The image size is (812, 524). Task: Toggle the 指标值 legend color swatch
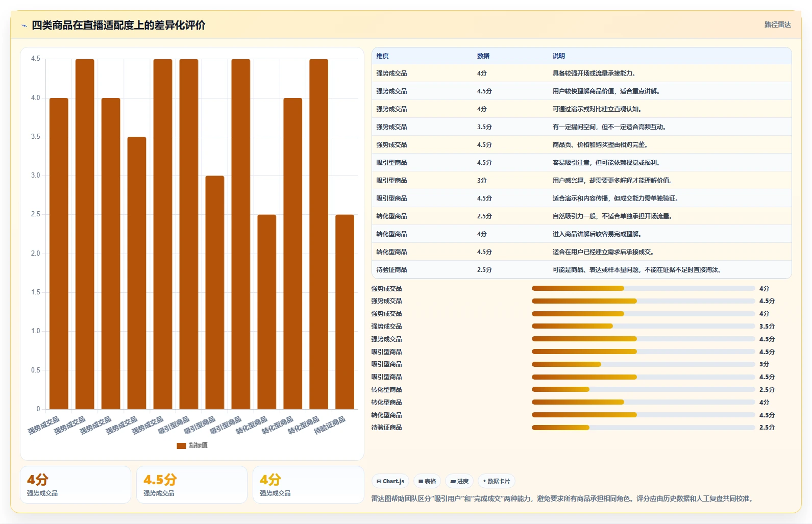point(181,445)
